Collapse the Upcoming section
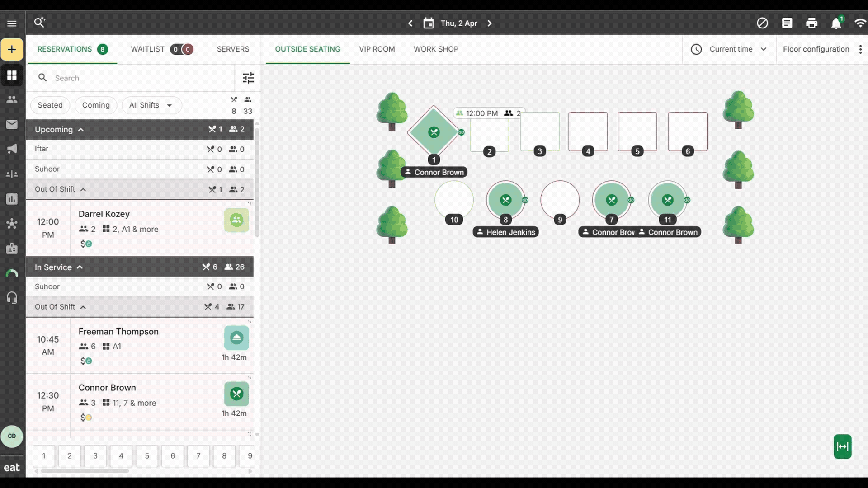Image resolution: width=868 pixels, height=488 pixels. coord(81,130)
